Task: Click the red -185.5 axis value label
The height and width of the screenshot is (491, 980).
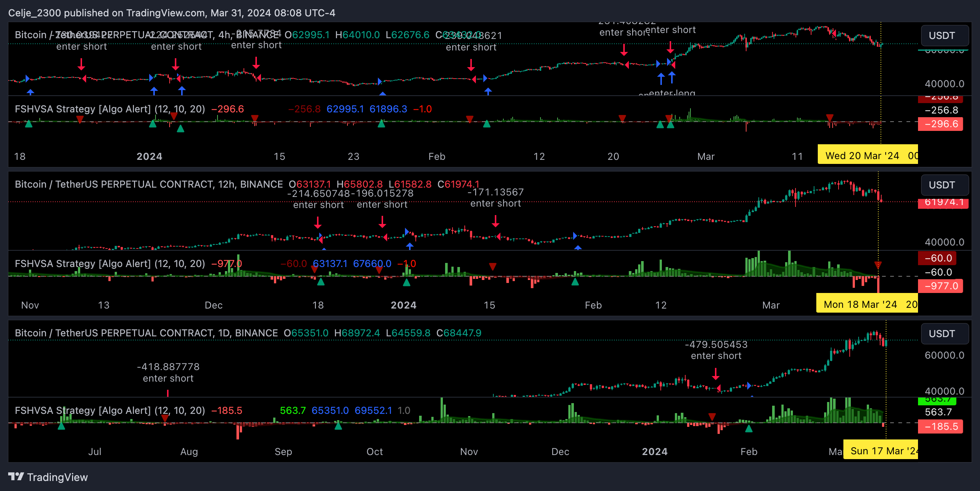Action: 940,426
